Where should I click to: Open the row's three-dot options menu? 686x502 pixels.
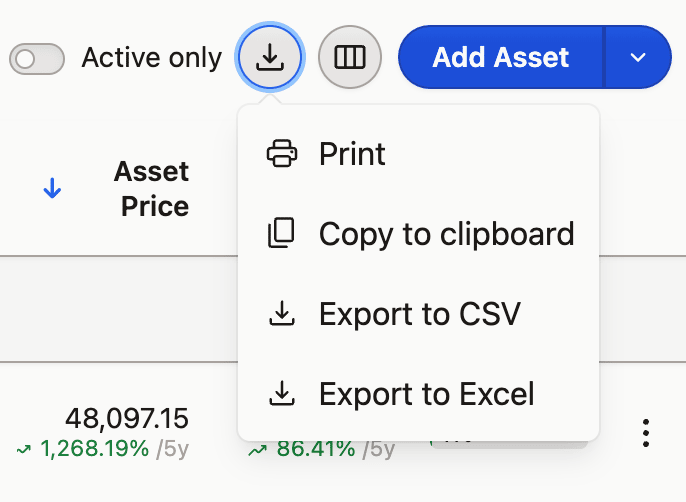tap(646, 433)
